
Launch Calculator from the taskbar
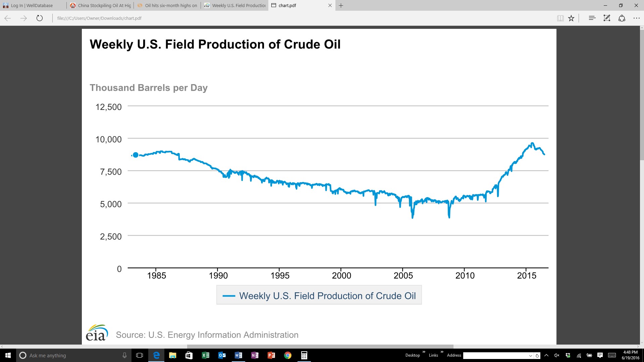(304, 355)
